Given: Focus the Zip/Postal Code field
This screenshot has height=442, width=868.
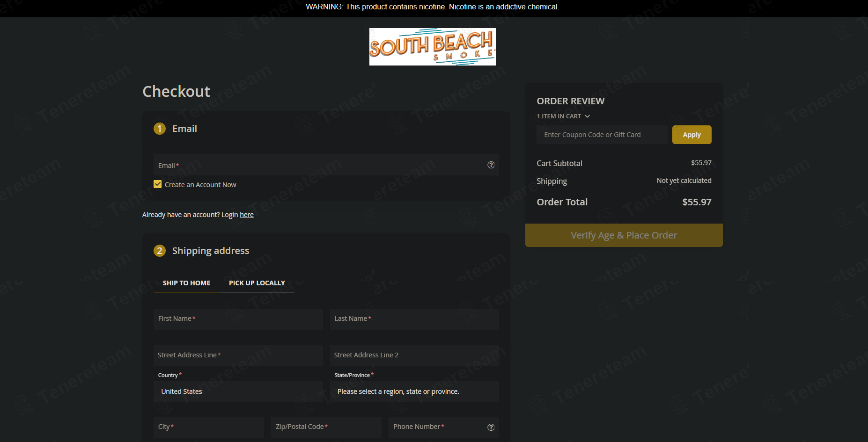Looking at the screenshot, I should pyautogui.click(x=326, y=427).
